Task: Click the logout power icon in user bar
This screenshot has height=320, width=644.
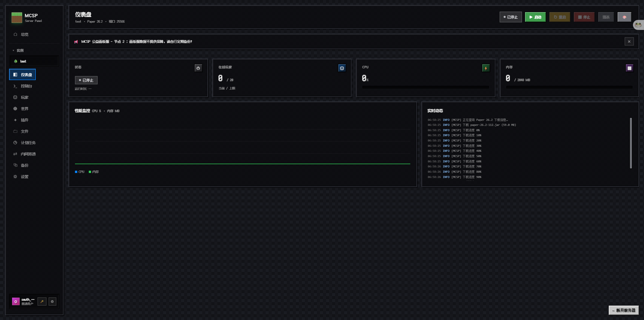Action: point(52,301)
